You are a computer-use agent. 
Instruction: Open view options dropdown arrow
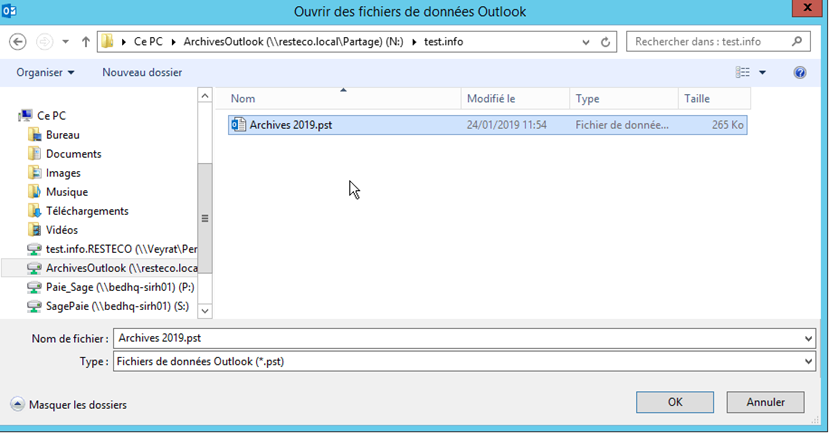coord(762,72)
